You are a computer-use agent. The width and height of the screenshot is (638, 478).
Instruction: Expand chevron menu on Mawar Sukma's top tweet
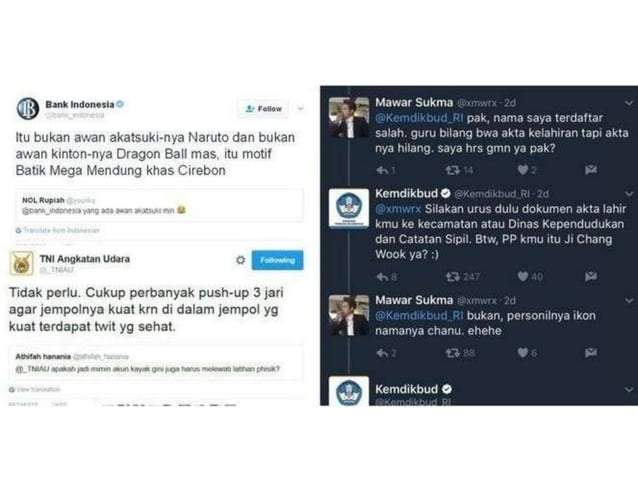click(x=629, y=103)
